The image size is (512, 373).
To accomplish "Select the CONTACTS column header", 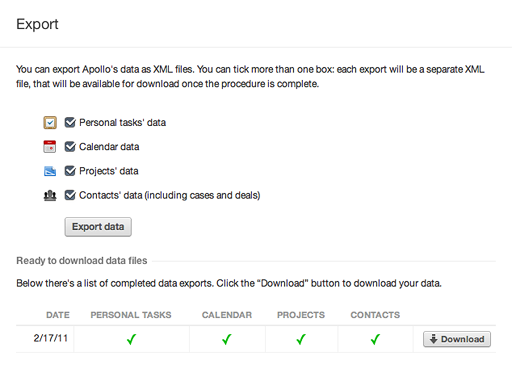I will click(x=375, y=315).
